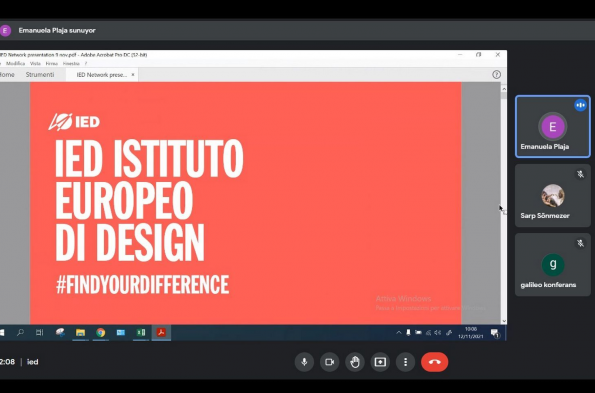Open the three-dot more options menu

pyautogui.click(x=405, y=362)
